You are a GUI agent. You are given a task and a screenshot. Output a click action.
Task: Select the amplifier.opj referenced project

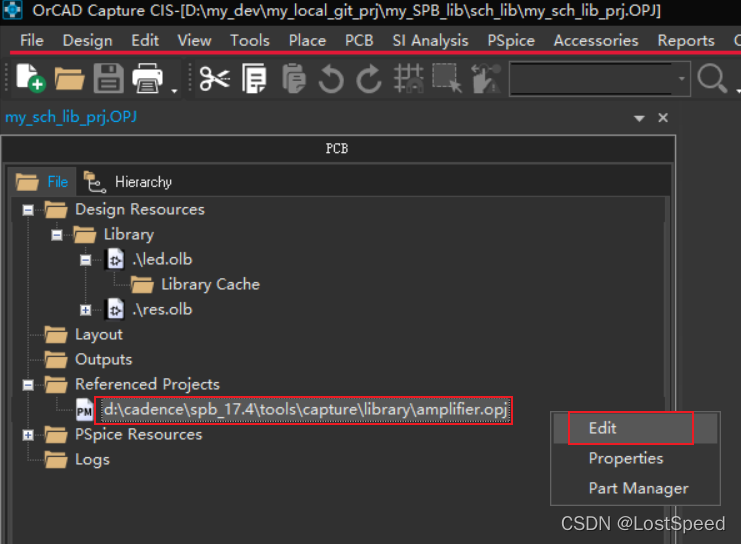point(306,409)
